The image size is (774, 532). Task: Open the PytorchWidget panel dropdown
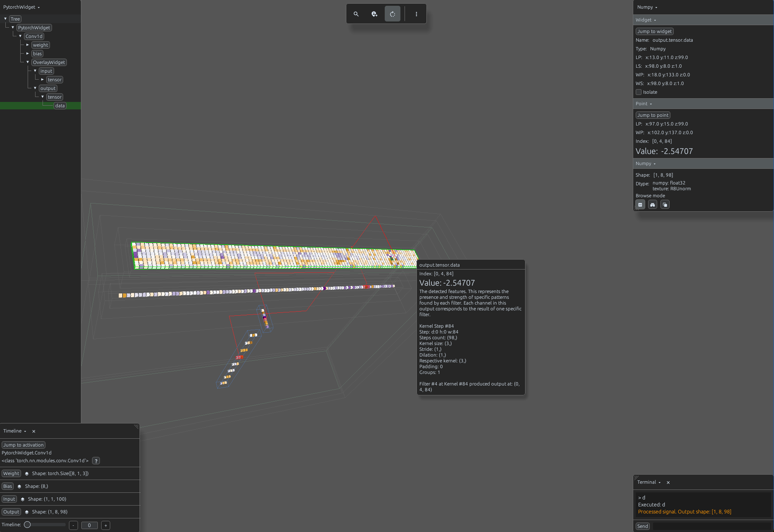(x=21, y=7)
